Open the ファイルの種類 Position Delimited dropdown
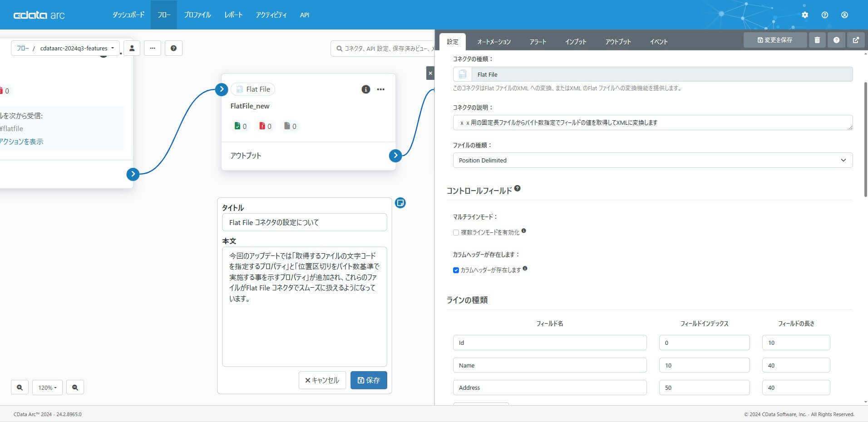The image size is (868, 422). coord(652,160)
